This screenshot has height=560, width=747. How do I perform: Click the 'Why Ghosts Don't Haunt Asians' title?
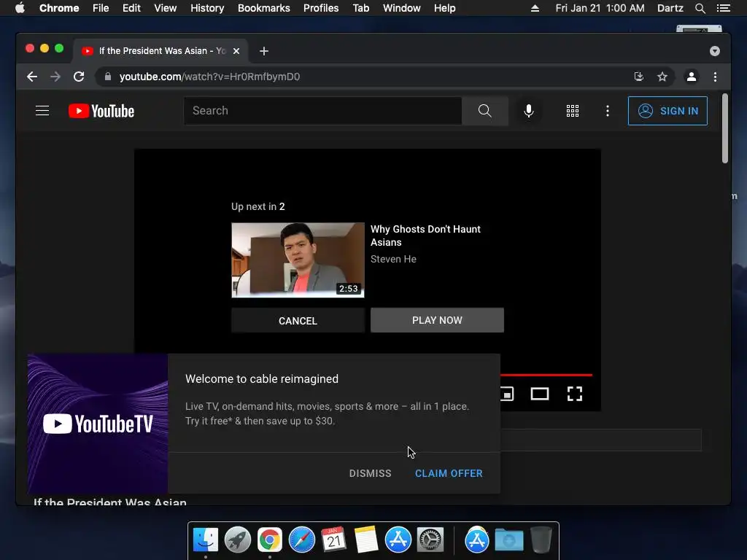point(425,236)
